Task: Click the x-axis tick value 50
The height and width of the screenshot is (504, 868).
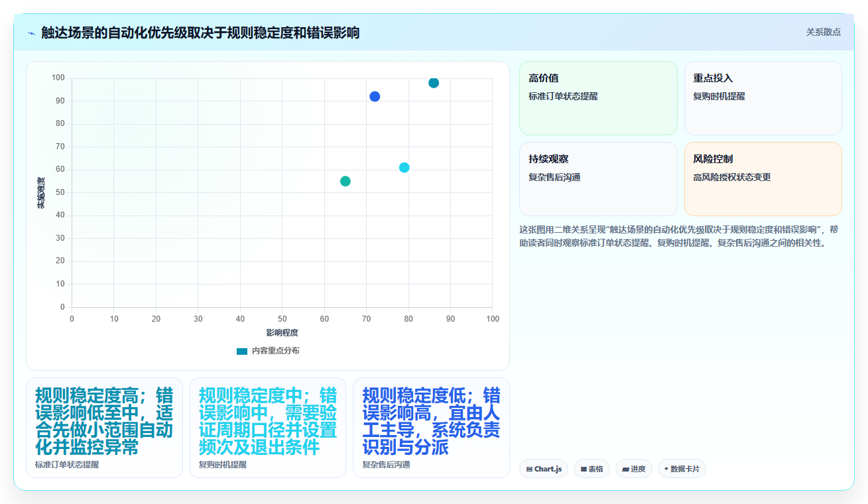Action: pos(282,319)
